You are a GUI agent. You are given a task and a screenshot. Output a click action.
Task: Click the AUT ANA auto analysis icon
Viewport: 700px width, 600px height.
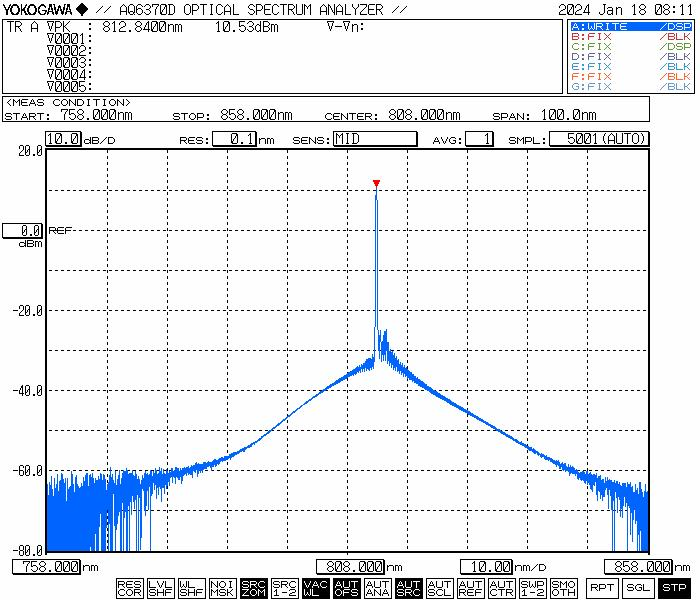[377, 588]
